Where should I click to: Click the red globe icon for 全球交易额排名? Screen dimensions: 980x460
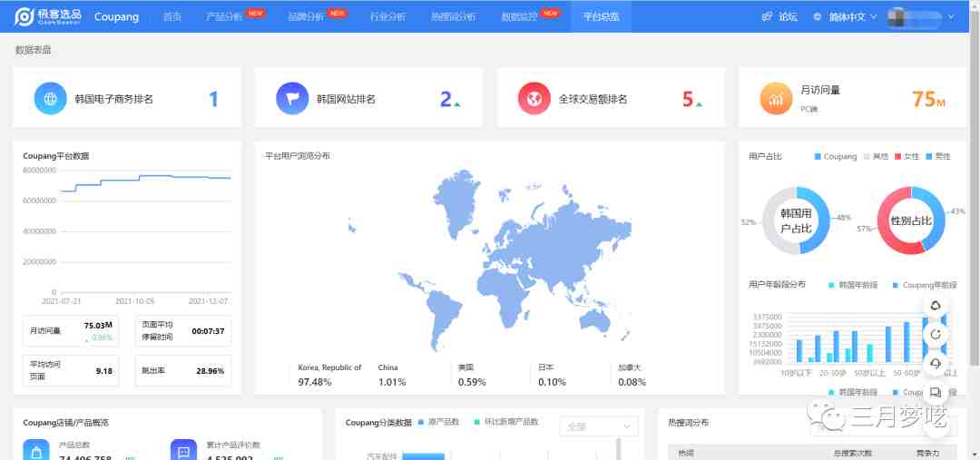click(x=534, y=98)
